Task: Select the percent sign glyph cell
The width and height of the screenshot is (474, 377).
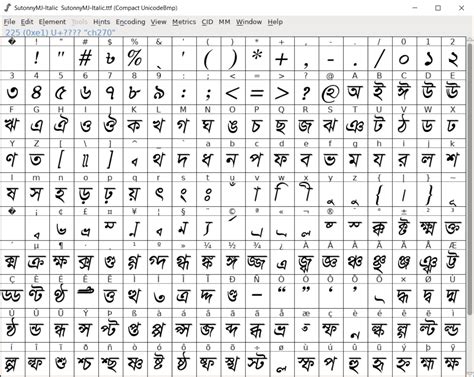Action: coord(134,58)
